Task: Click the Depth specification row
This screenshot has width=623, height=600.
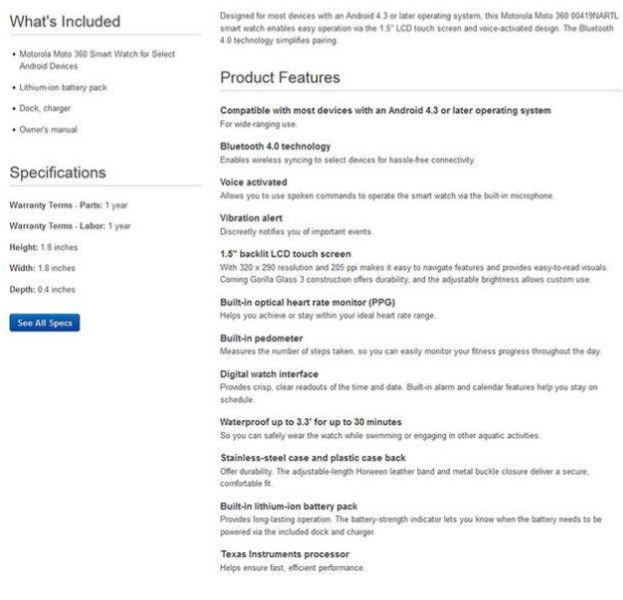Action: pos(42,289)
